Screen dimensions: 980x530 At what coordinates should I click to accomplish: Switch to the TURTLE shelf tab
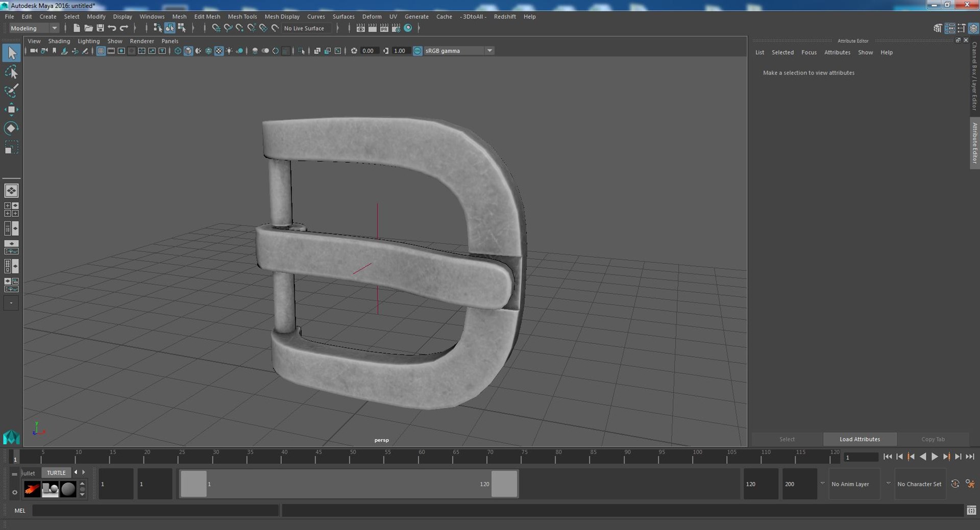(x=56, y=473)
